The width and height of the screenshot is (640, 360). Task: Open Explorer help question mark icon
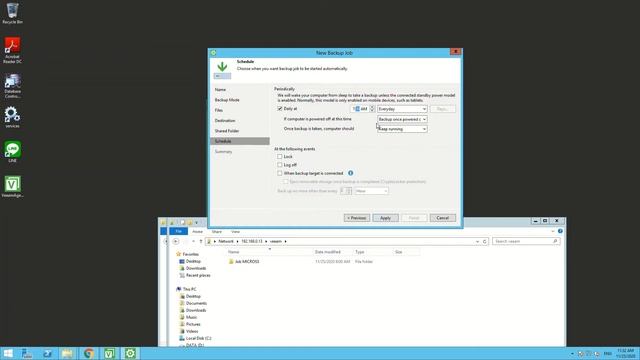[x=560, y=231]
